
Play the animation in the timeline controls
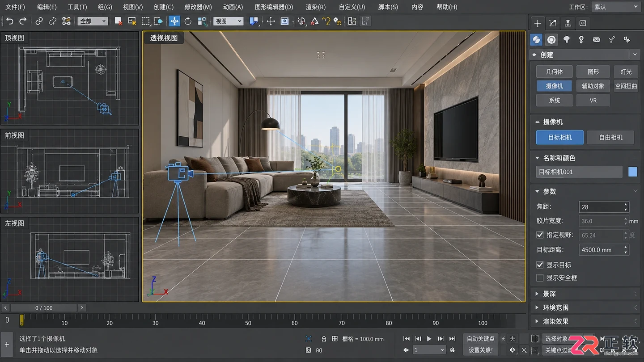tap(429, 339)
